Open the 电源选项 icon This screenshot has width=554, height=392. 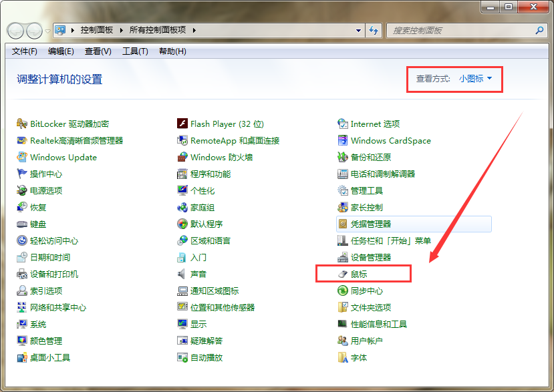click(x=22, y=191)
